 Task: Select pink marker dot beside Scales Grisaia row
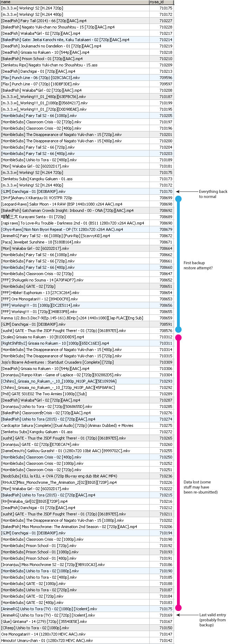click(x=178, y=338)
